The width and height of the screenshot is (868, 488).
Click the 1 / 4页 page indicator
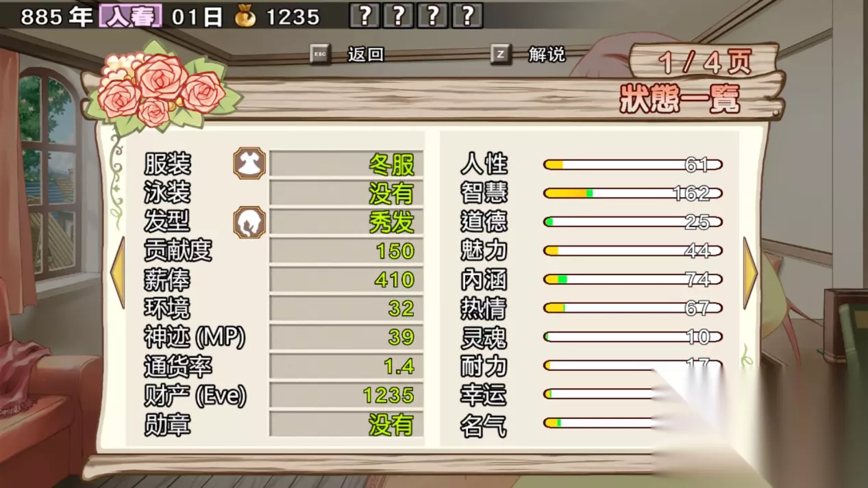coord(705,64)
